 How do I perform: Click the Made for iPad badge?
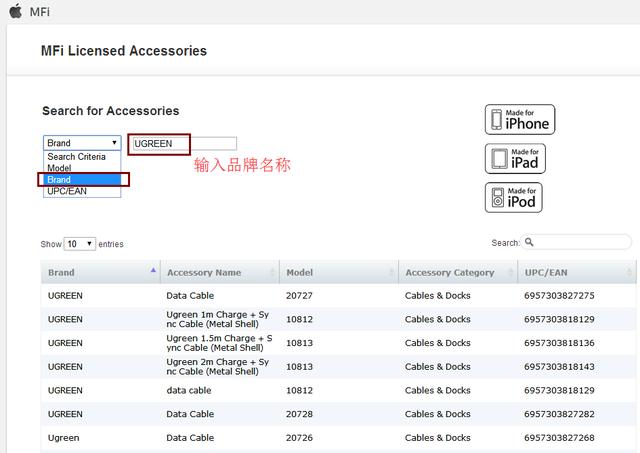tap(514, 158)
